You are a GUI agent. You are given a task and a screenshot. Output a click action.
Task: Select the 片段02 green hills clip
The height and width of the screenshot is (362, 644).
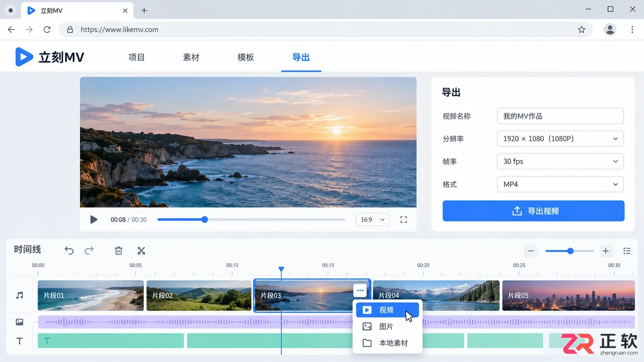pos(199,295)
